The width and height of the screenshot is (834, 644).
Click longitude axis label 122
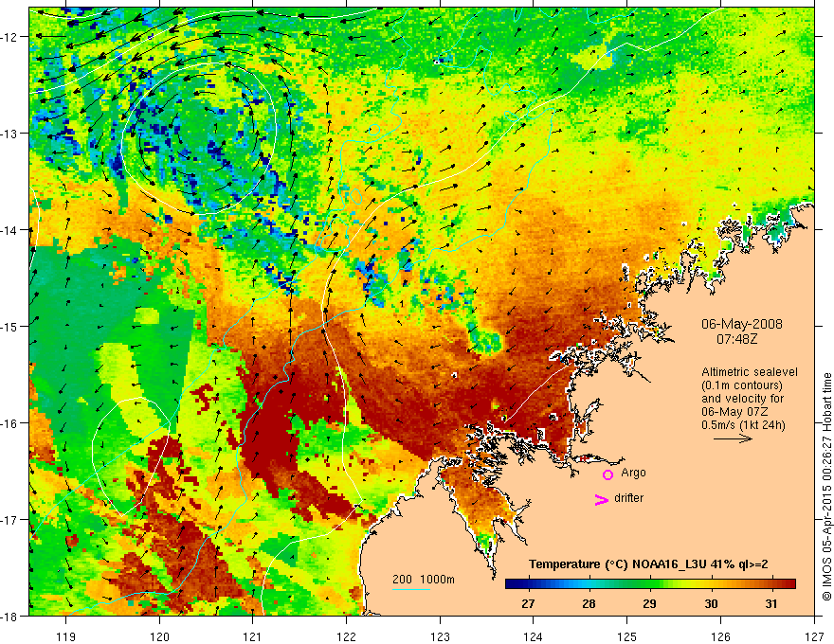(346, 636)
